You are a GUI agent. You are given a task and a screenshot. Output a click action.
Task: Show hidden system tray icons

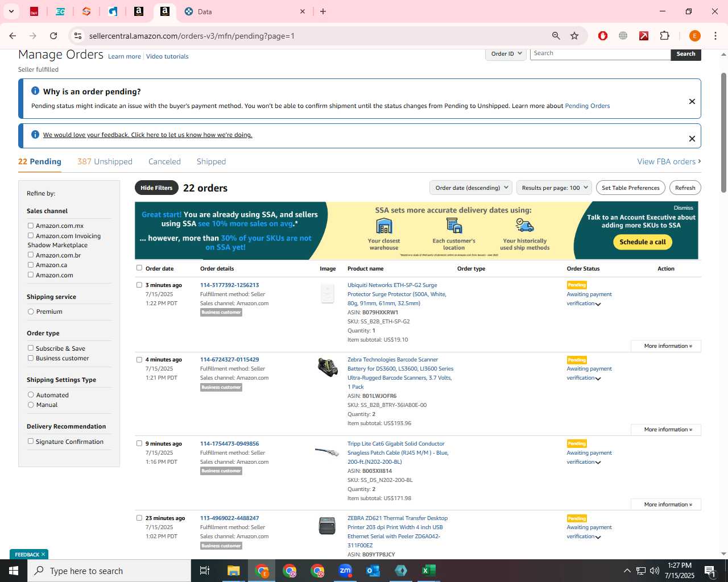click(x=627, y=571)
